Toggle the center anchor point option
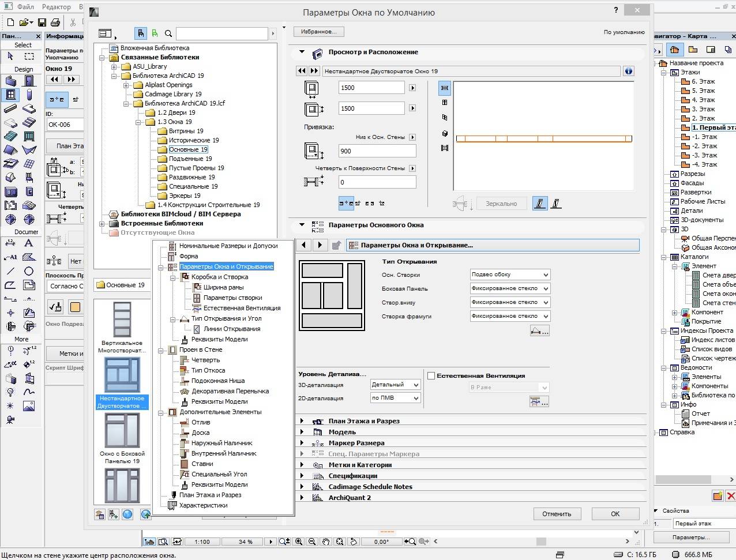Screen dimensions: 736x560 (x=347, y=203)
